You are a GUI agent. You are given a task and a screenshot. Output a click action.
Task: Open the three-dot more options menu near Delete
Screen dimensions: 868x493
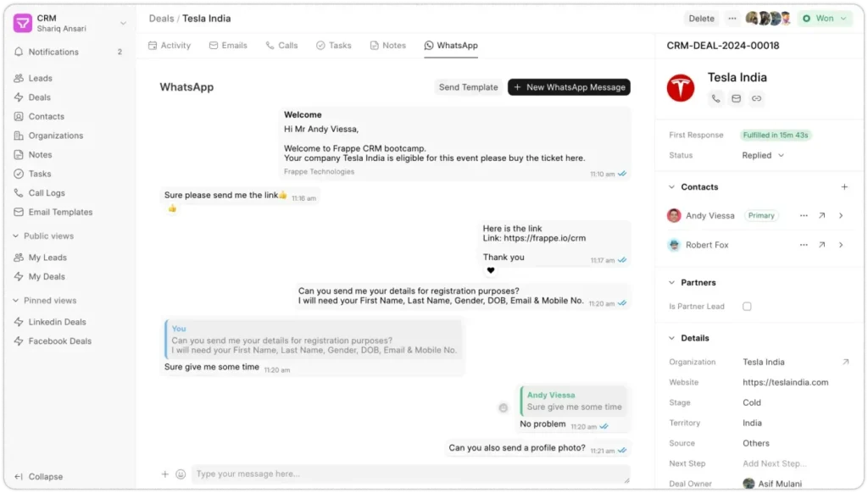tap(732, 19)
